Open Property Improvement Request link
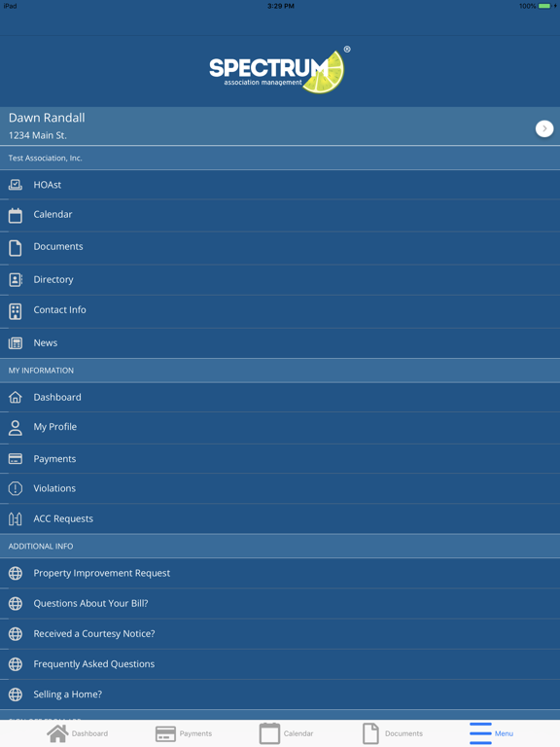Viewport: 560px width, 747px height. point(280,573)
